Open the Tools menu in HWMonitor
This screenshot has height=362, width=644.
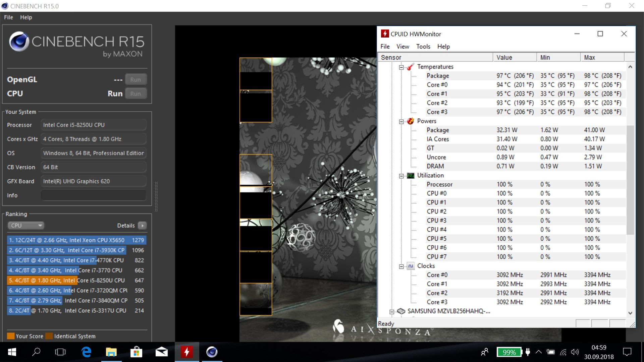tap(423, 47)
